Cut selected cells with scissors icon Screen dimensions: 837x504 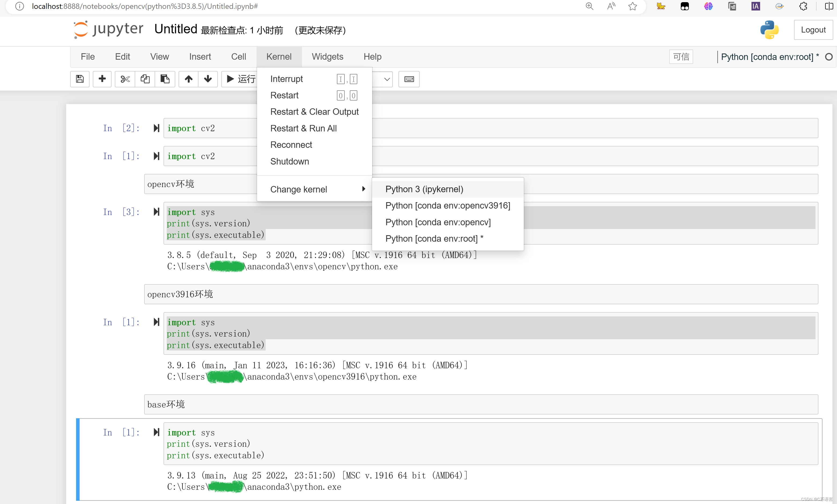(x=125, y=79)
